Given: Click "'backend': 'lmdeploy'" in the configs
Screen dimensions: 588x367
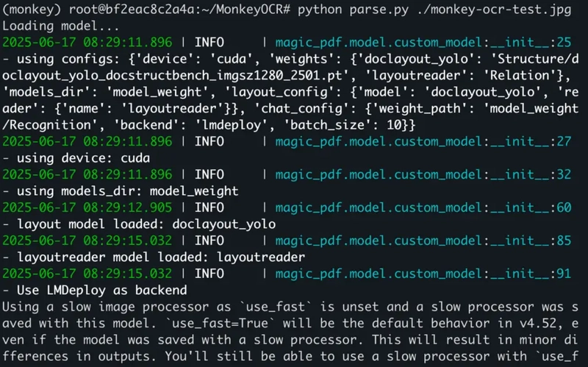Looking at the screenshot, I should pos(190,125).
